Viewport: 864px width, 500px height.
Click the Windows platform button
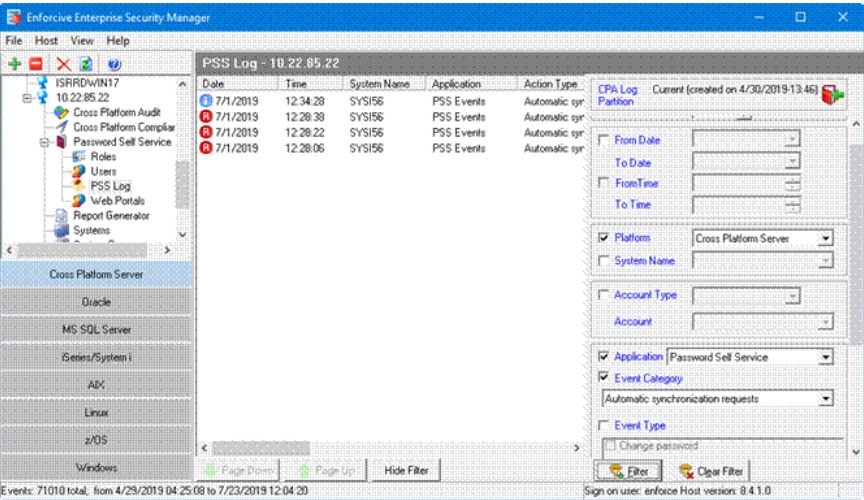[96, 467]
